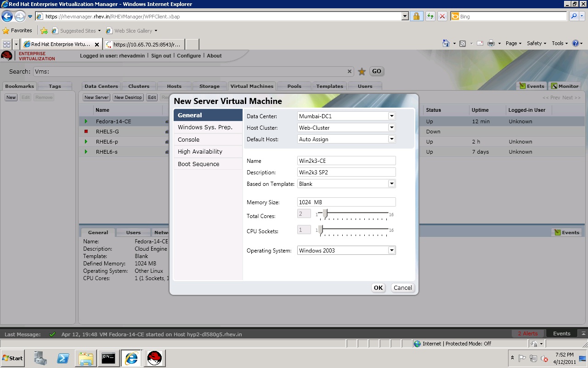Click the printer icon in command bar
588x368 pixels.
click(x=491, y=43)
